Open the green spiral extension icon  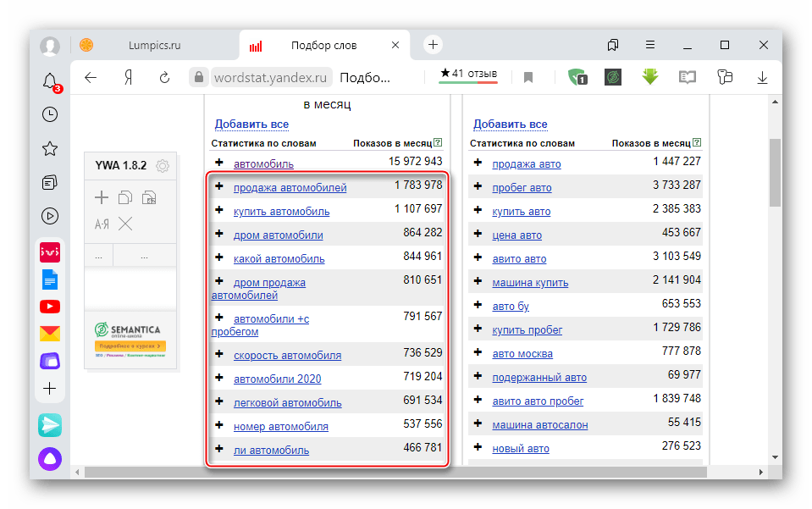(613, 77)
